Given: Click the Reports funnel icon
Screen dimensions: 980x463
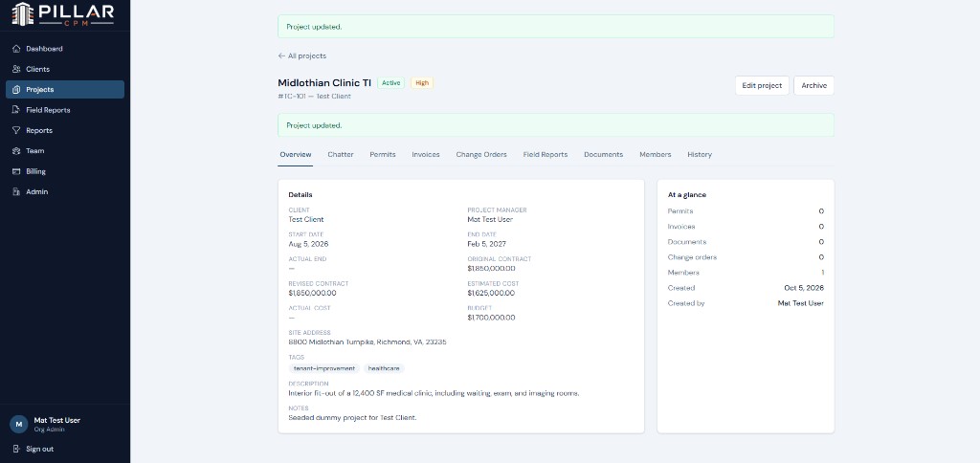Looking at the screenshot, I should (17, 131).
